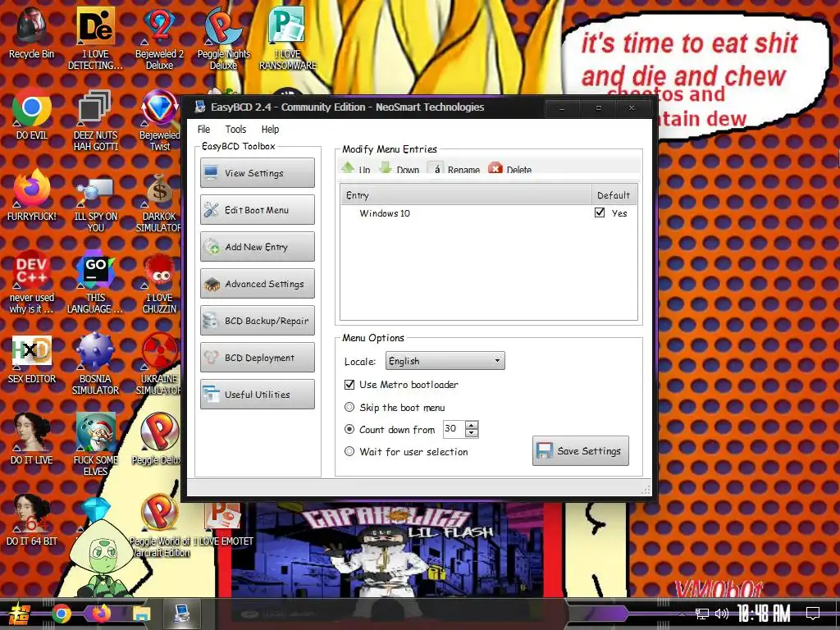The height and width of the screenshot is (630, 840).
Task: Select the UKRAINE SIMULATOR radiation icon
Action: (x=159, y=364)
